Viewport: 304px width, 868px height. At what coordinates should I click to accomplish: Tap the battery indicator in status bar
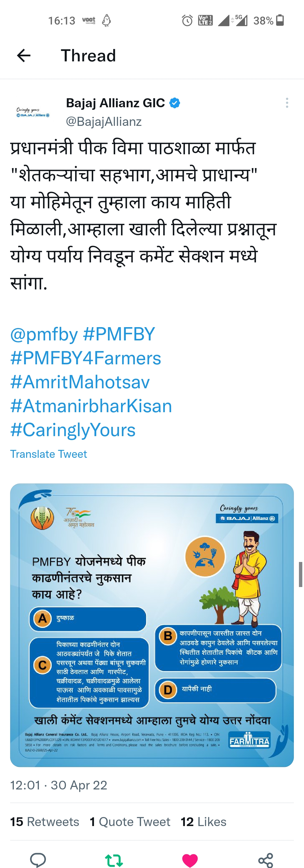(x=280, y=20)
